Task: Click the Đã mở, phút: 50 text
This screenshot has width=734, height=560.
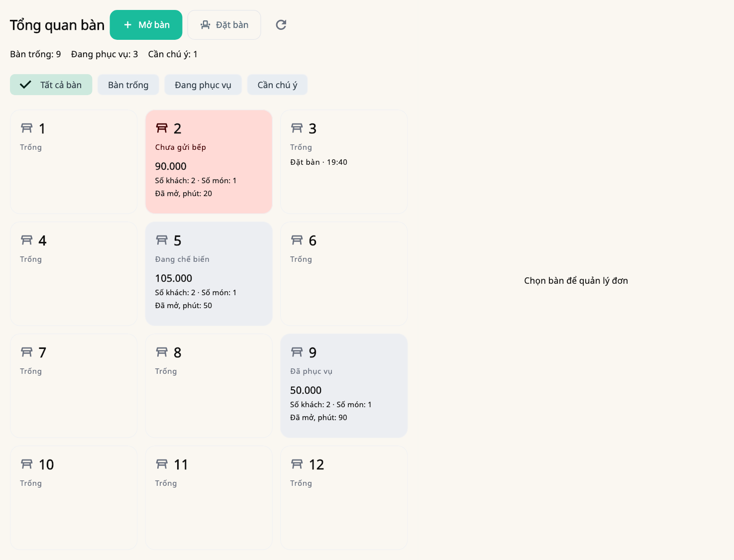Action: click(184, 306)
